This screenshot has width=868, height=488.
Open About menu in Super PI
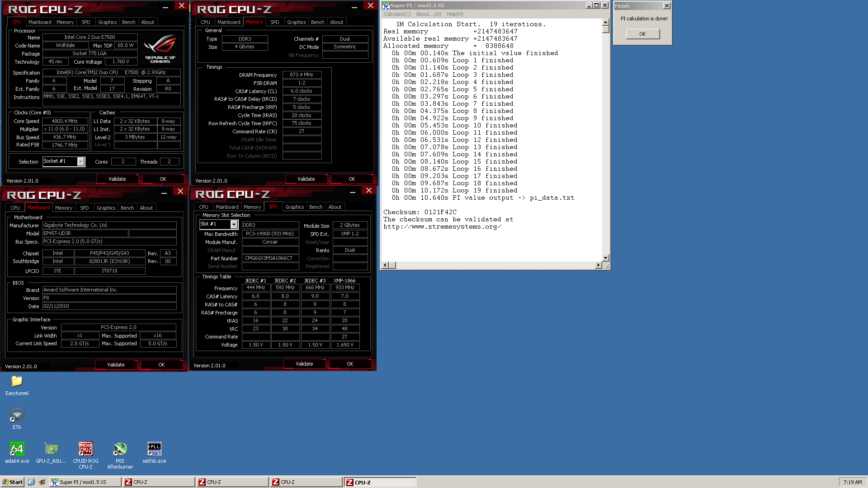[429, 14]
